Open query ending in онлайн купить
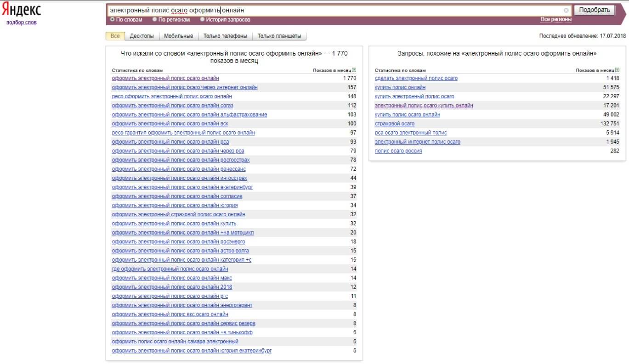 (174, 224)
